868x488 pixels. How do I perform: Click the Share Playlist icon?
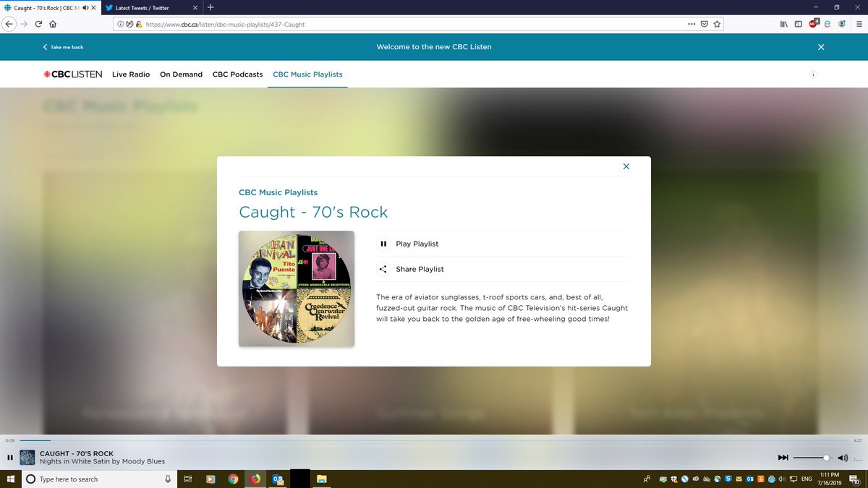click(x=383, y=269)
